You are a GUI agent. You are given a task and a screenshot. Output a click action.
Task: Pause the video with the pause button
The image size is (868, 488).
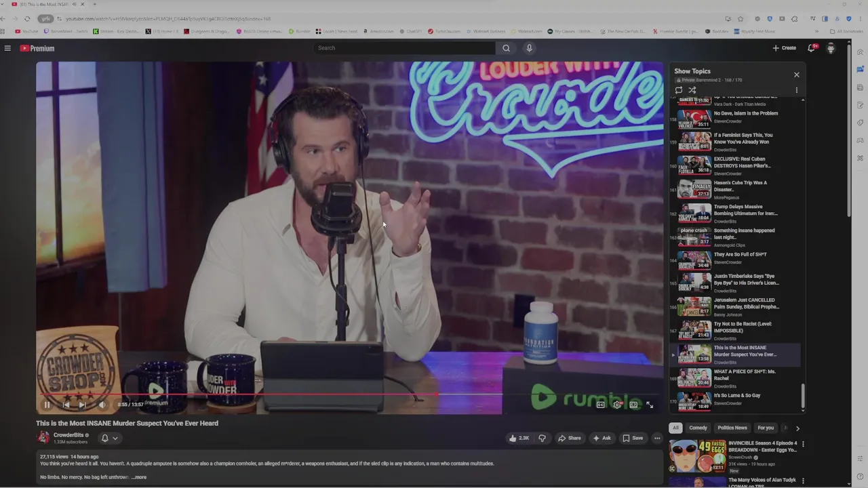coord(47,405)
